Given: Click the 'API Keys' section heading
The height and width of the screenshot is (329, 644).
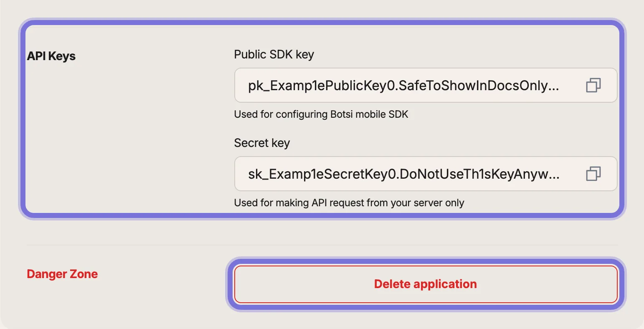Looking at the screenshot, I should pos(51,56).
